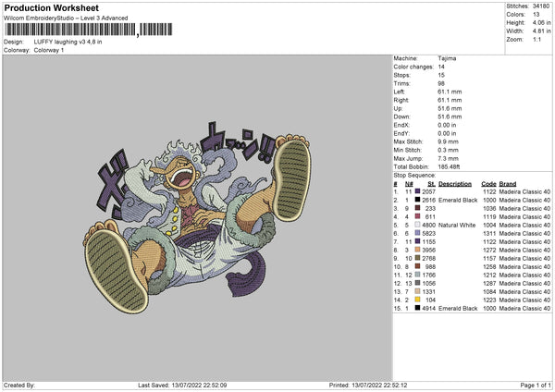
Task: Click the "N#" column header
Action: 409,184
